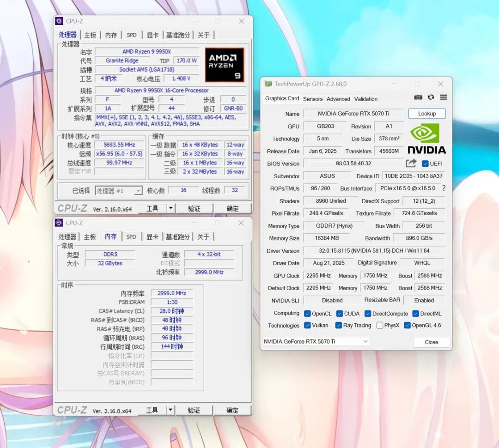499x448 pixels.
Task: Click tRC value 144 时钟
Action: (x=172, y=346)
